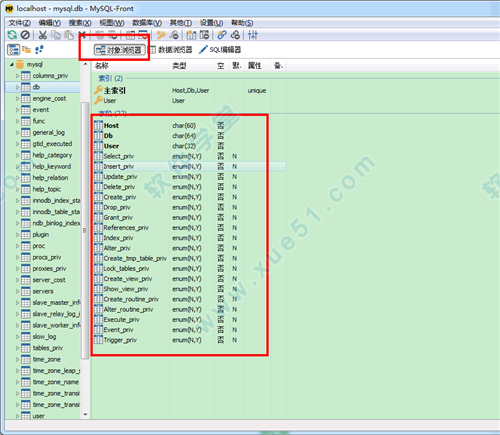This screenshot has width=500, height=435.
Task: Sort by the 名称 column header
Action: click(x=131, y=66)
